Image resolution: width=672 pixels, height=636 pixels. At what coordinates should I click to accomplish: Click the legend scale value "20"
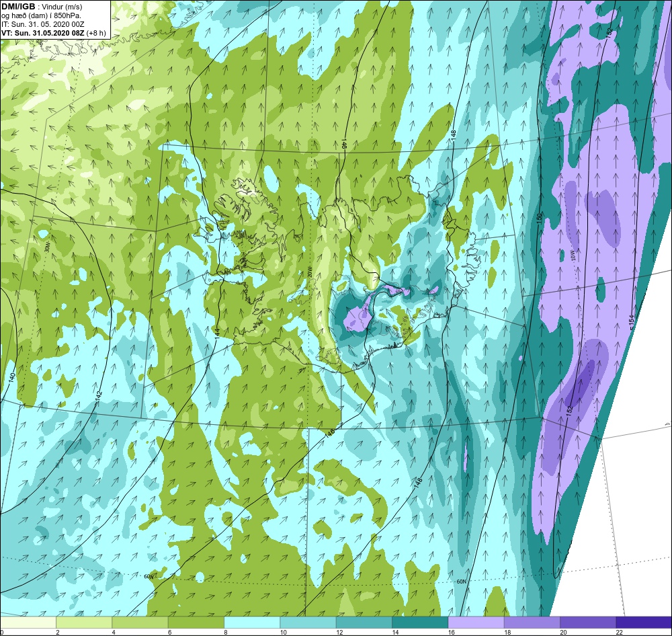[x=563, y=632]
